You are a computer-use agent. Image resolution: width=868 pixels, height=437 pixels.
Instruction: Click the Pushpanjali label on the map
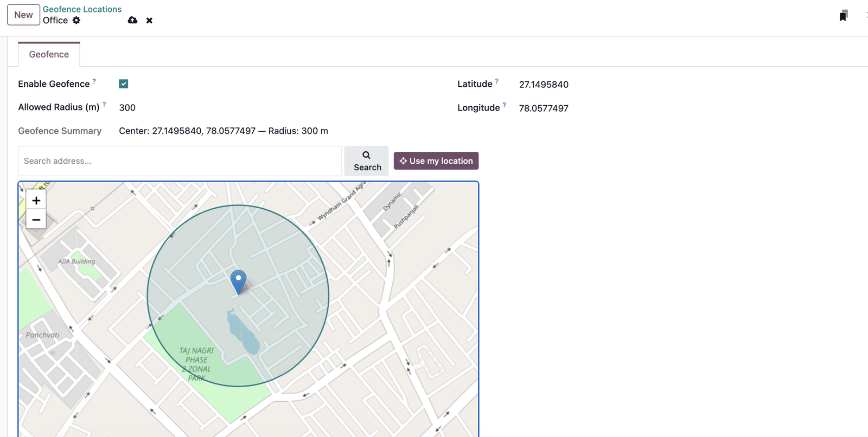tap(406, 216)
